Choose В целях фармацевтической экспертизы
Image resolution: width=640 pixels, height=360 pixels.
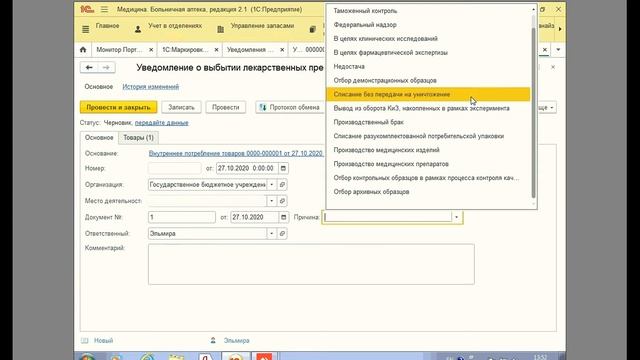point(428,53)
